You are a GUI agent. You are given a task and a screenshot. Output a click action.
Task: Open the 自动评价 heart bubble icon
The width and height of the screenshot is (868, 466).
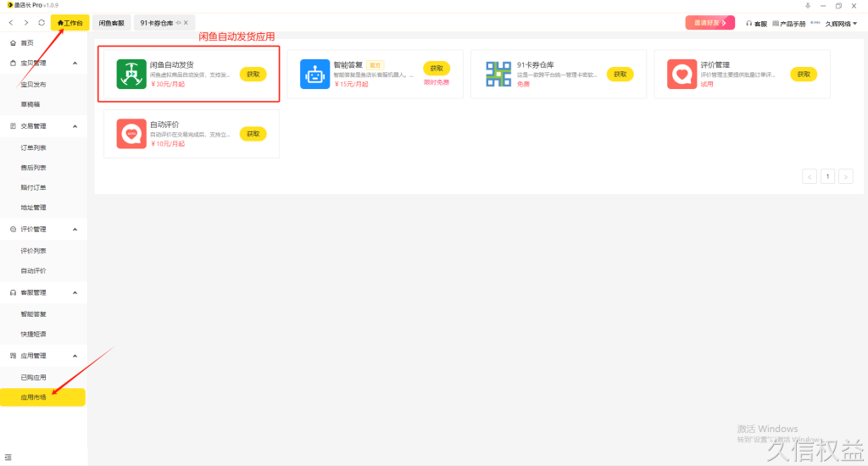(131, 134)
